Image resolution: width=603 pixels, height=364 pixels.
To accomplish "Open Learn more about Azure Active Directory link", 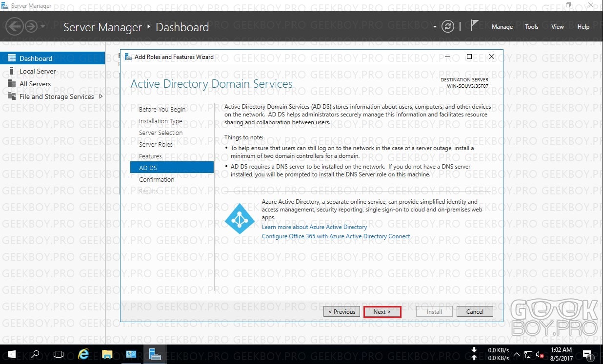I will 314,227.
